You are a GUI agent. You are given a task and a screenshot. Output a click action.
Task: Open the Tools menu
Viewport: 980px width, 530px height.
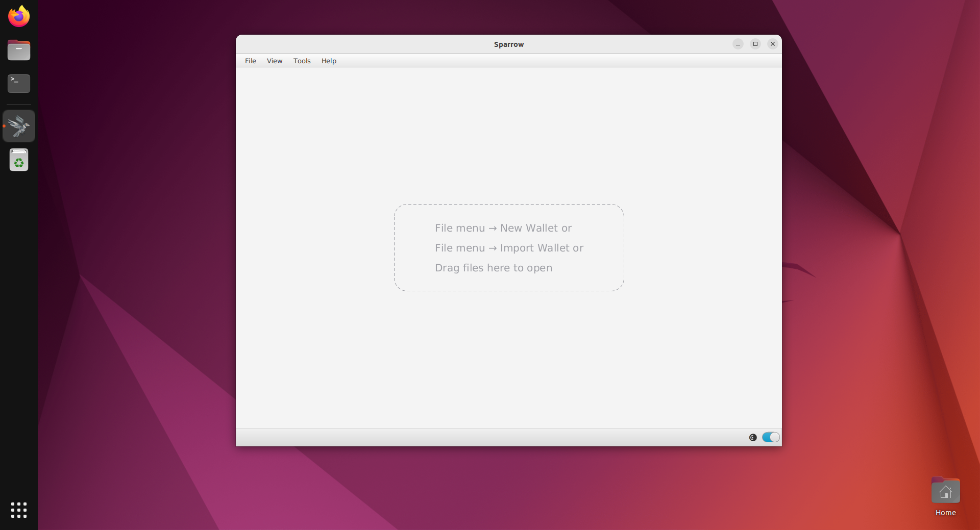coord(302,61)
